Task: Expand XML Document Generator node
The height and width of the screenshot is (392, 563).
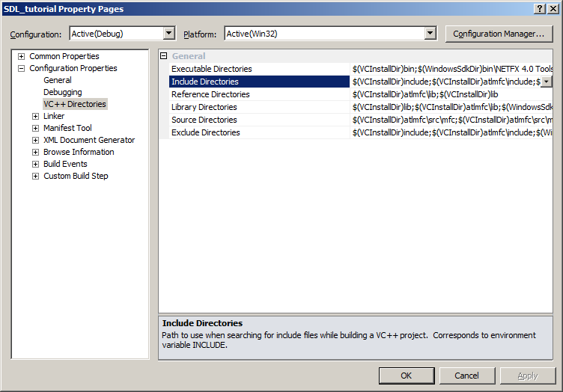Action: click(35, 140)
